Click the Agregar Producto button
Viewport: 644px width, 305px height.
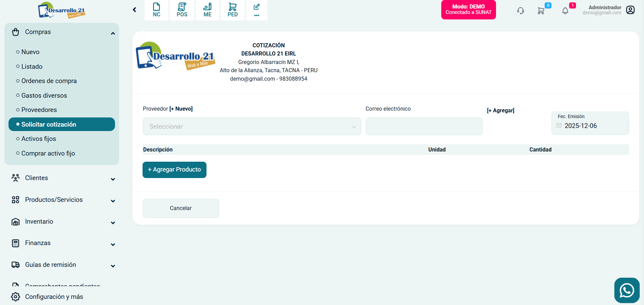(175, 170)
